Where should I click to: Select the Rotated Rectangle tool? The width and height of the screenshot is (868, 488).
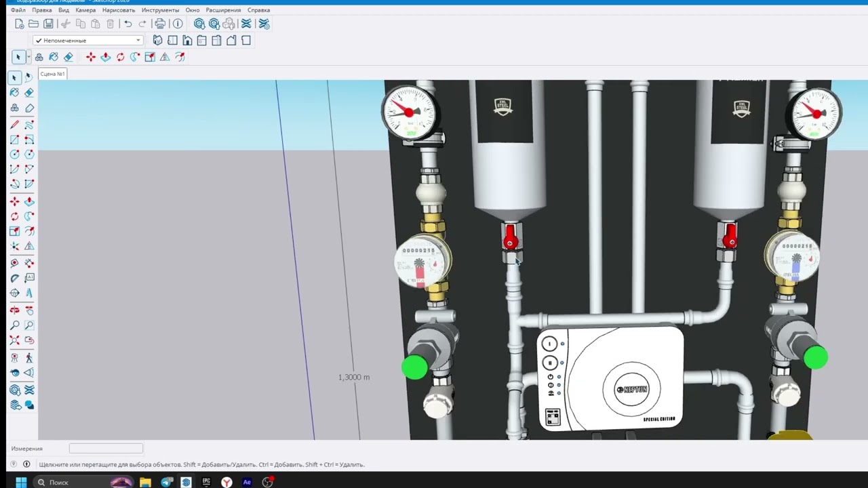coord(29,140)
